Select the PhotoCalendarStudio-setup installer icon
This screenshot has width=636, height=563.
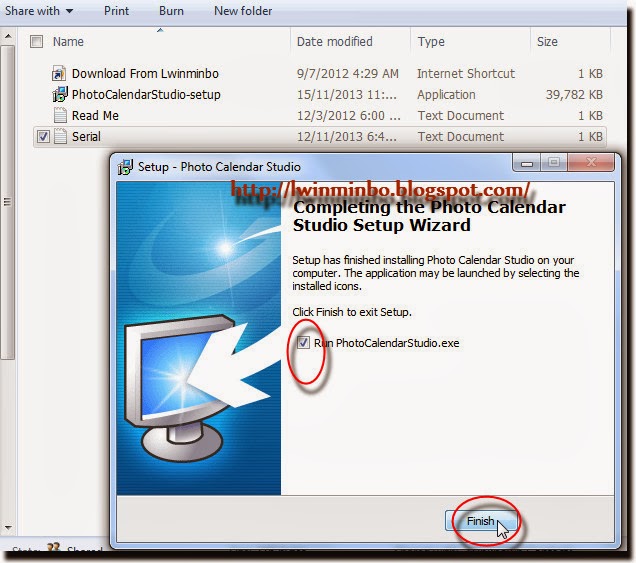(60, 95)
